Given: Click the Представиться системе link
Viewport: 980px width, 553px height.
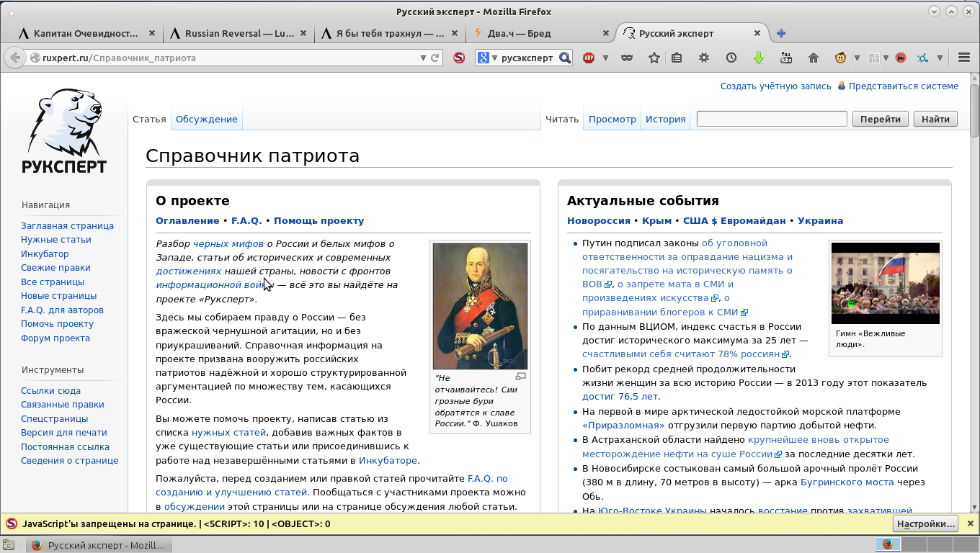Looking at the screenshot, I should click(904, 86).
